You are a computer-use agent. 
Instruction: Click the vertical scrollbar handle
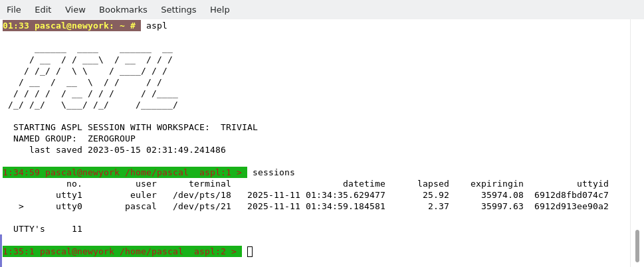pyautogui.click(x=637, y=246)
